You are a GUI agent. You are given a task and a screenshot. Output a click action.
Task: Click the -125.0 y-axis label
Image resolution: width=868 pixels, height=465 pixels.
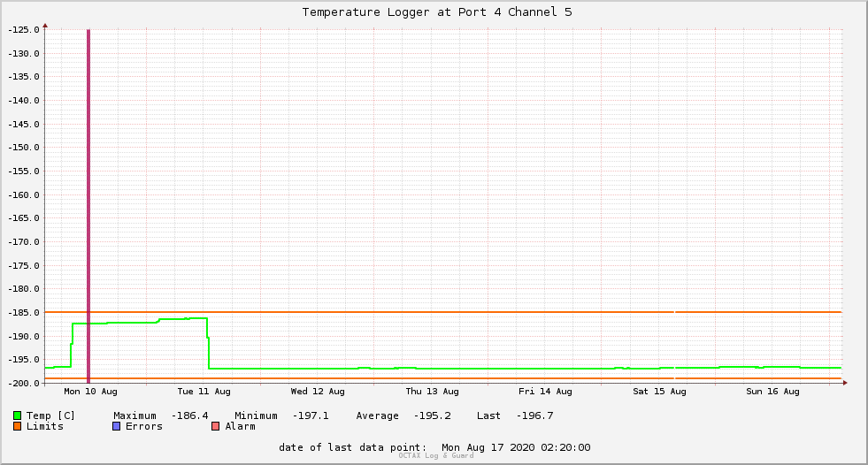pos(24,30)
